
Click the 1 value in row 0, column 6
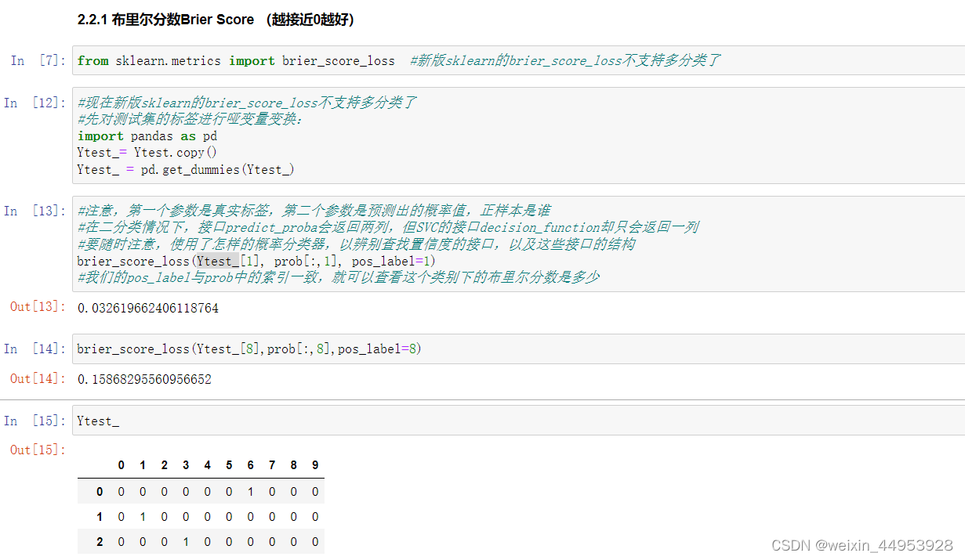click(x=250, y=492)
